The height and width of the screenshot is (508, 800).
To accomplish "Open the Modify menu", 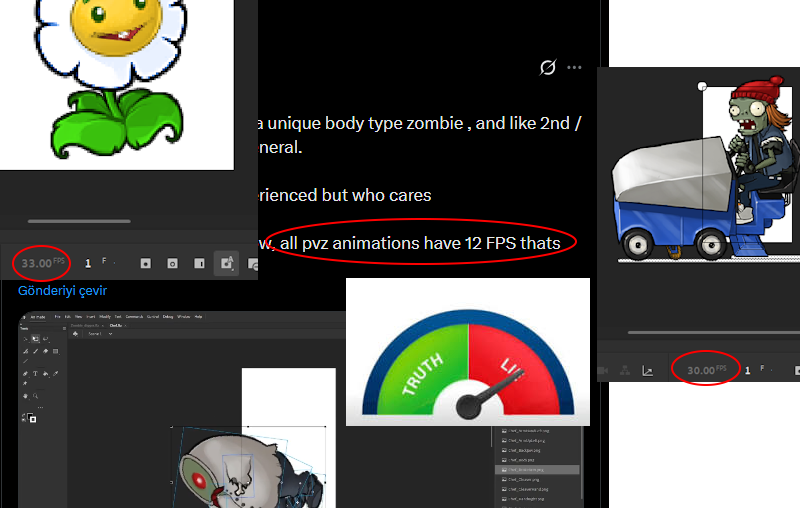I will click(105, 317).
